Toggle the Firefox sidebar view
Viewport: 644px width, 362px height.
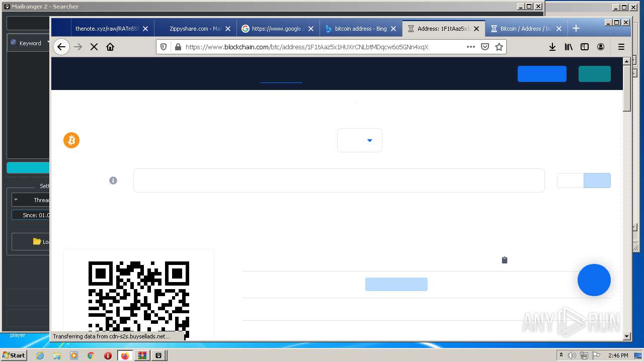click(585, 47)
